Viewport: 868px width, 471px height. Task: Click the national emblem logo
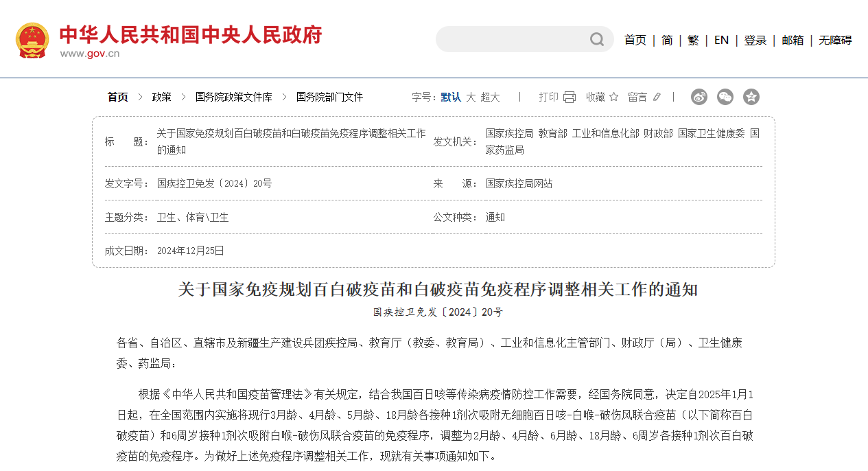click(x=32, y=40)
